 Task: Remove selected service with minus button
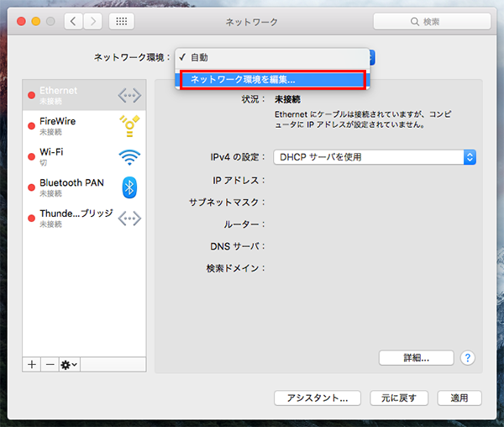pos(50,365)
